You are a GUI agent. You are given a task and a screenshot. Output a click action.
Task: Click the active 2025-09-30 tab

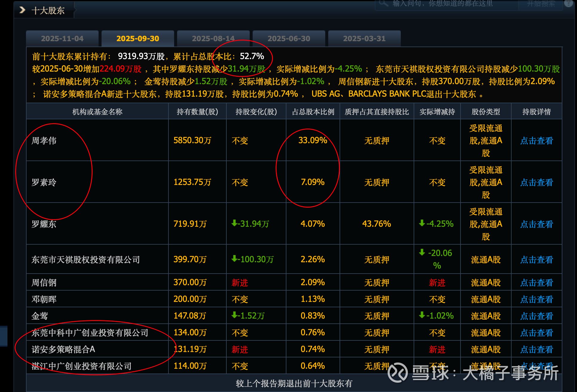138,38
